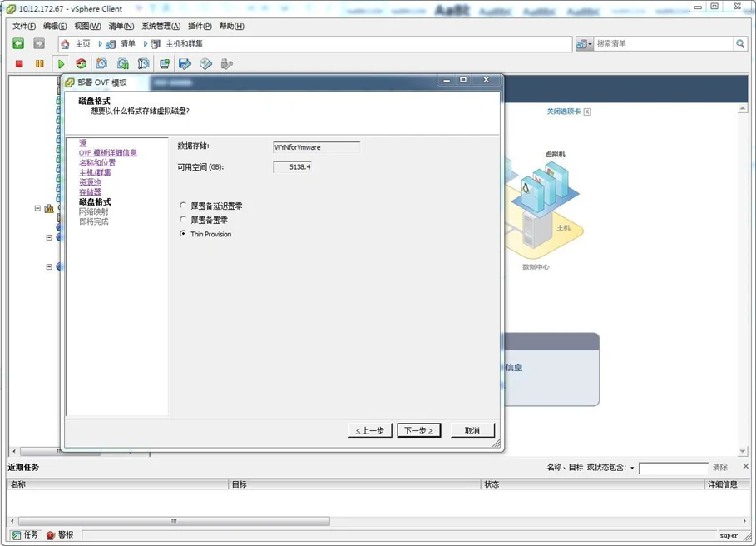The height and width of the screenshot is (546, 756).
Task: Open the 编辑(E) menu
Action: tap(55, 26)
